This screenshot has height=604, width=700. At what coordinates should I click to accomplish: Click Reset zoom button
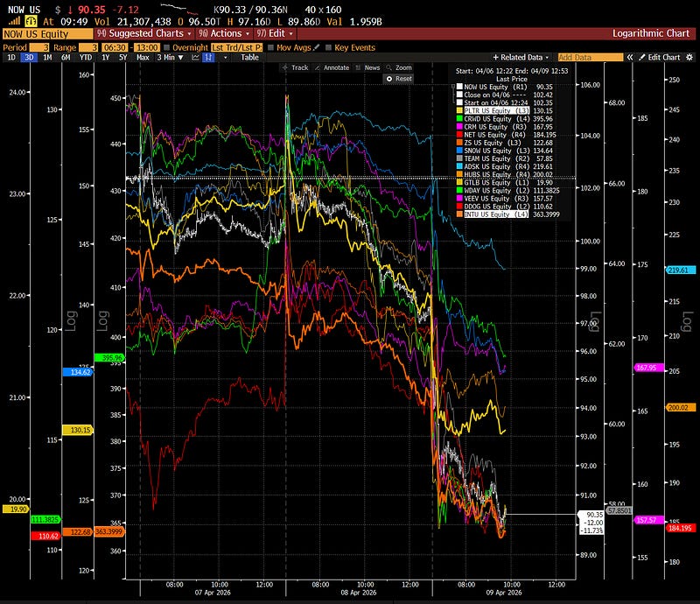(x=399, y=79)
